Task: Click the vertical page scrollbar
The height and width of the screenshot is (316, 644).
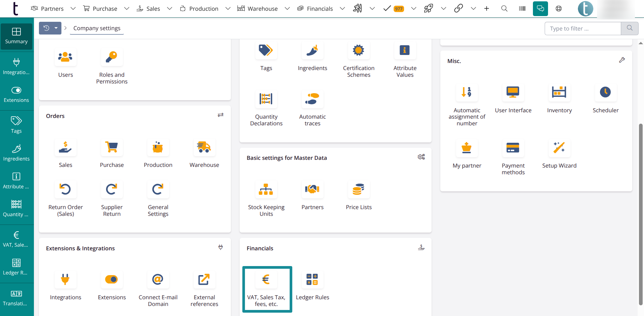Action: coord(640,214)
